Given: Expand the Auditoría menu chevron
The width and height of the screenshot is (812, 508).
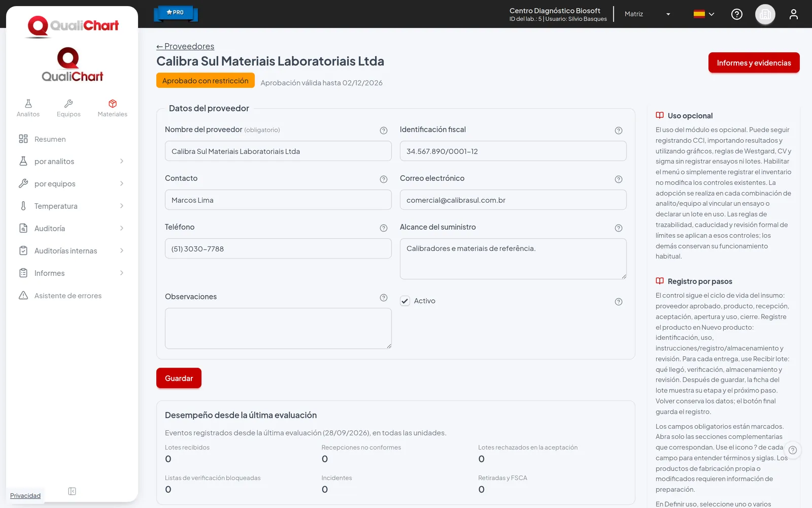Looking at the screenshot, I should tap(122, 229).
